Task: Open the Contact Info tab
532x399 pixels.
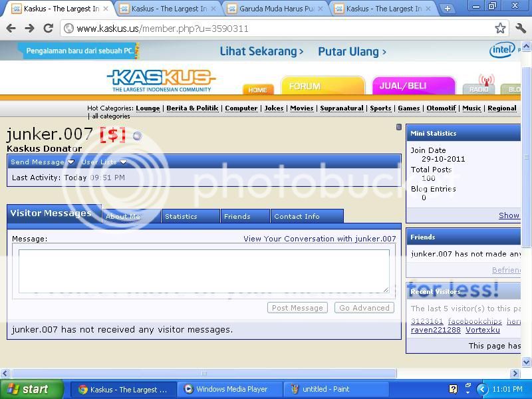Action: coord(307,216)
